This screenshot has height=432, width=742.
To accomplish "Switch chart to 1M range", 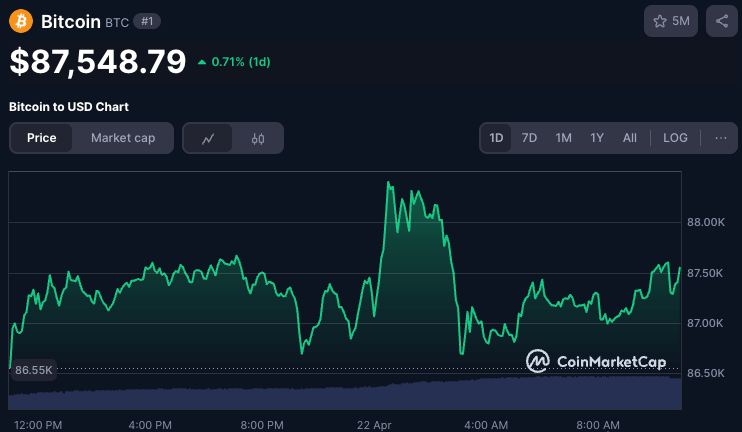I will click(563, 138).
